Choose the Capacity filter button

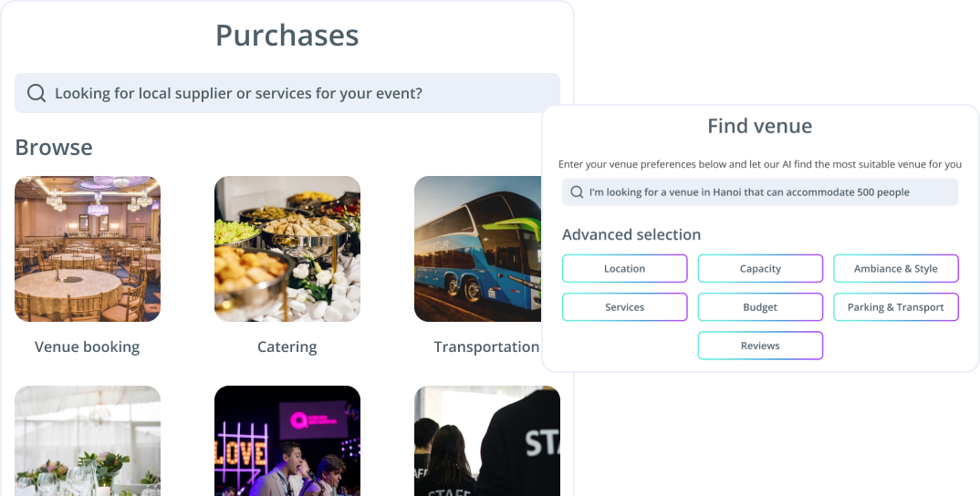click(760, 269)
